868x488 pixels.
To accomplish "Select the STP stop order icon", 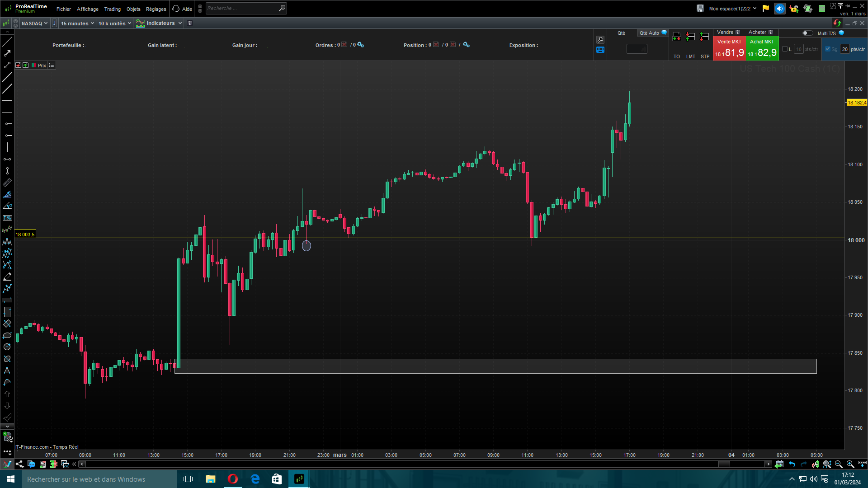I will [x=704, y=38].
